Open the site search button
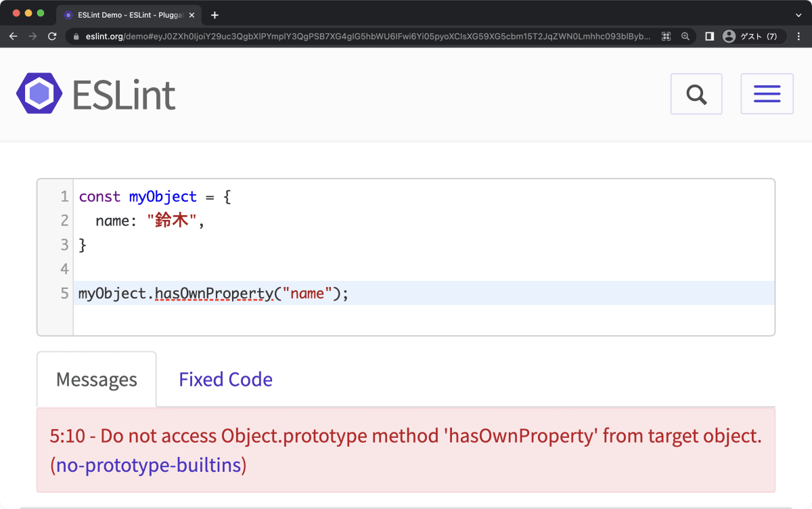This screenshot has width=812, height=509. point(696,93)
